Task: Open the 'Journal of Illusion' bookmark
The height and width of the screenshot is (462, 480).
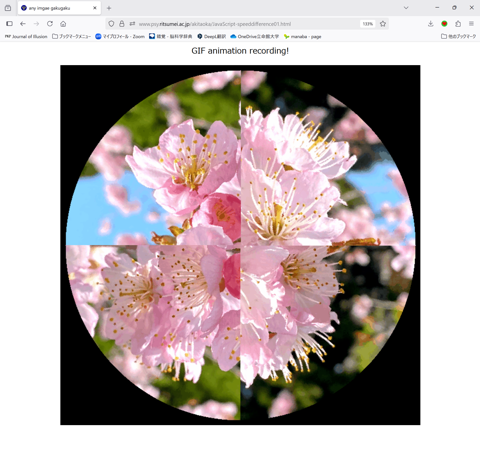Action: [26, 37]
